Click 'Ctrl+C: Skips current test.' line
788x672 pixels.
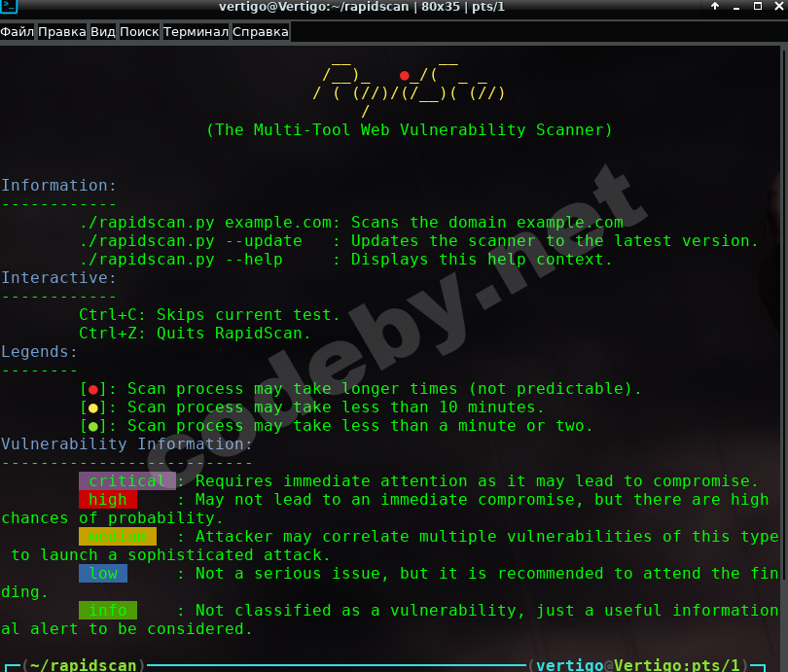209,315
